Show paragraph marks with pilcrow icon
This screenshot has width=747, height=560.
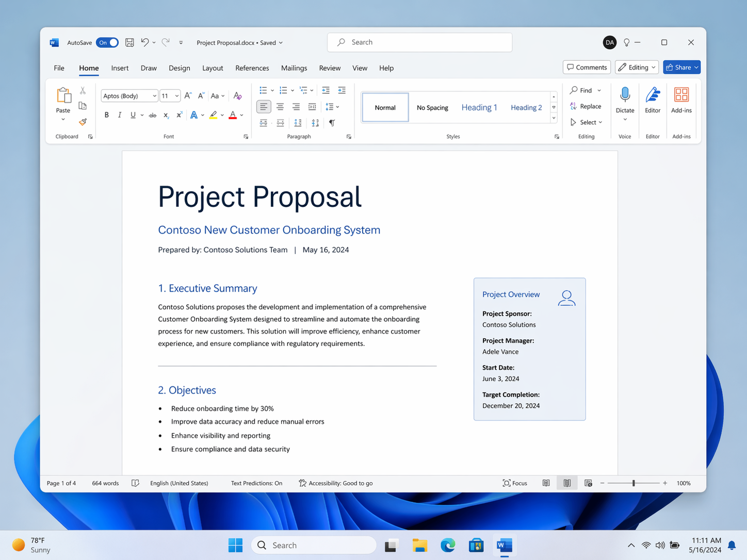click(x=332, y=123)
